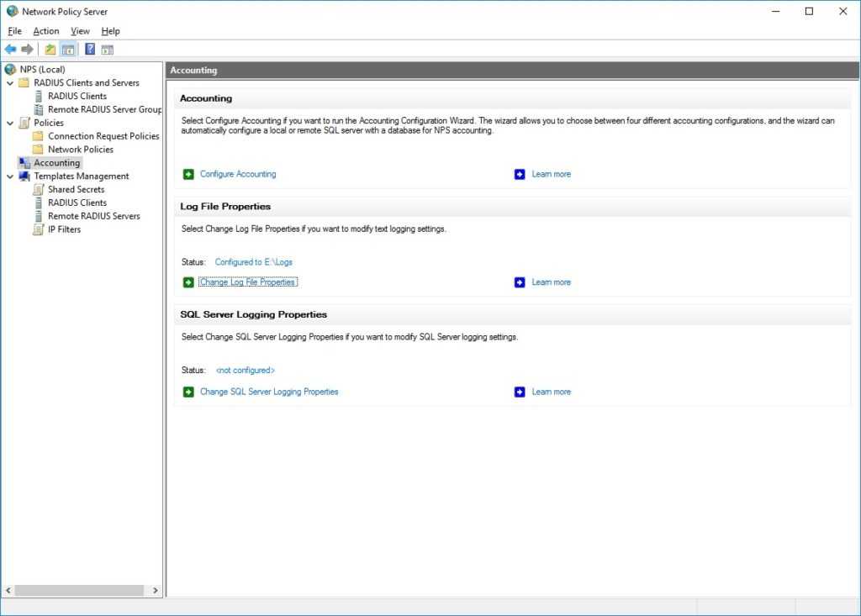Collapse the Templates Management node

[10, 176]
